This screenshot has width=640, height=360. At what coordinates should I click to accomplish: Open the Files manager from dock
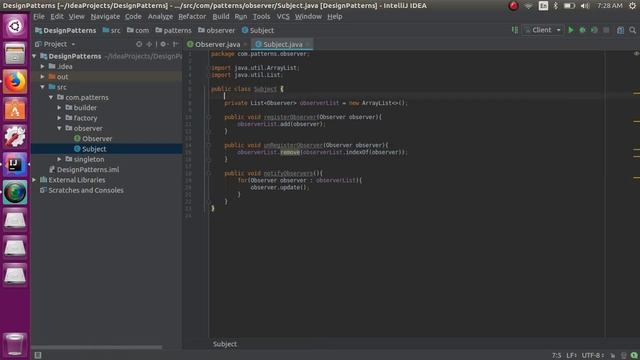[15, 54]
